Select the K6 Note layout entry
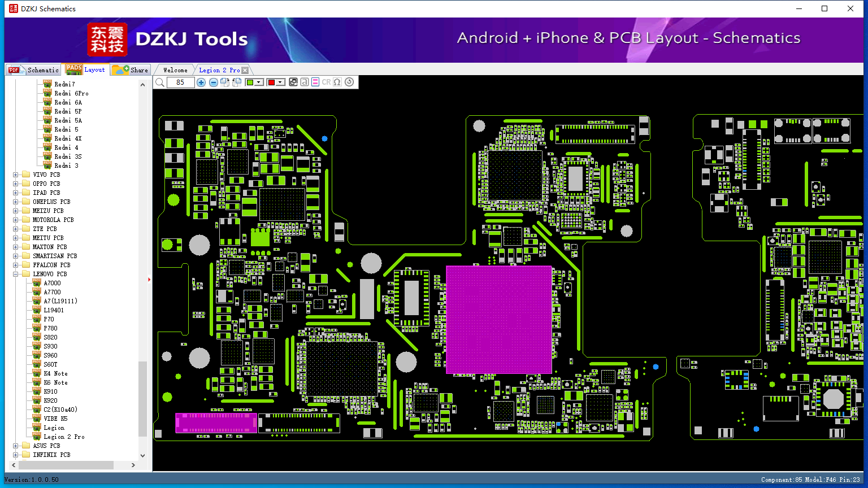The height and width of the screenshot is (488, 868). pos(55,382)
